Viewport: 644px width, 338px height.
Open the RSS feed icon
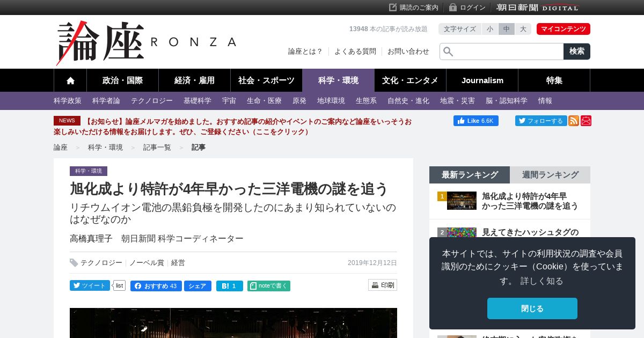coord(574,121)
